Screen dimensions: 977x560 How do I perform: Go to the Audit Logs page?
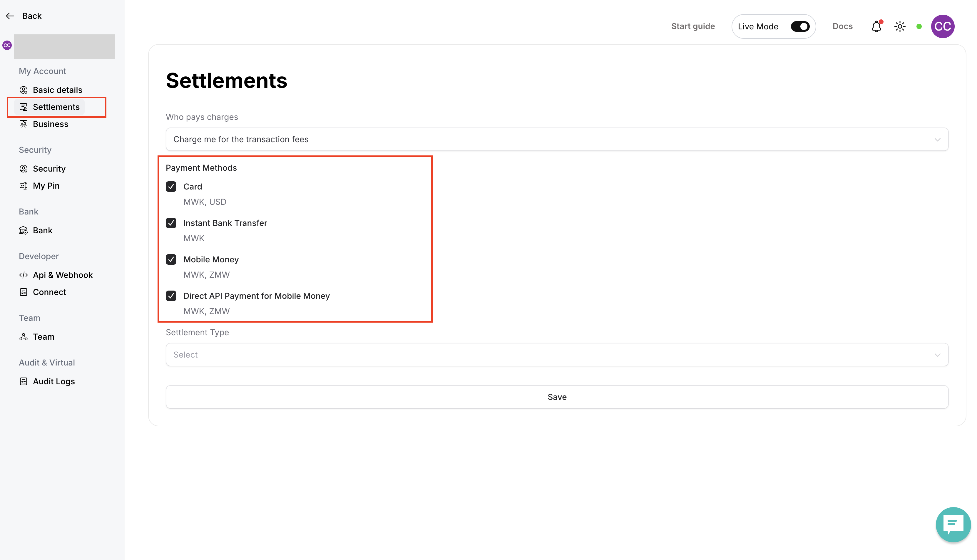coord(54,382)
